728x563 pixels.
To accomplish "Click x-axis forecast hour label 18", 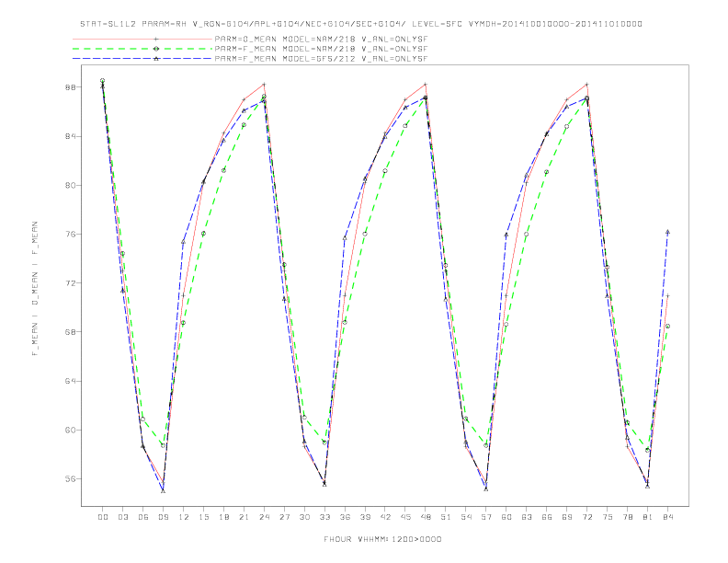I will (x=223, y=517).
